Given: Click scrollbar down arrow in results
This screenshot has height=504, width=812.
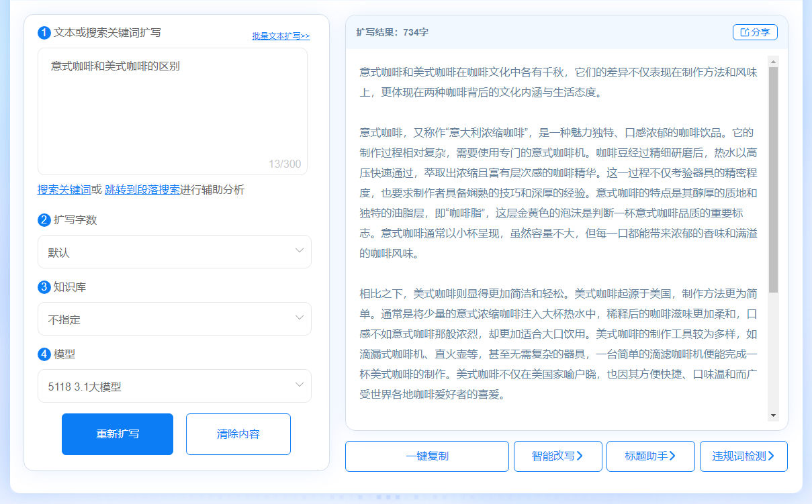Looking at the screenshot, I should (773, 415).
